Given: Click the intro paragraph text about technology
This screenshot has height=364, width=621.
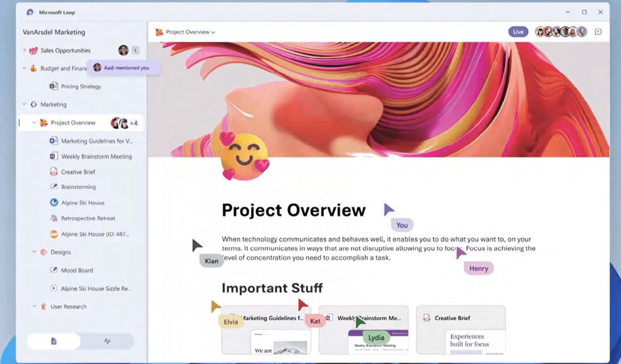Looking at the screenshot, I should click(x=379, y=249).
